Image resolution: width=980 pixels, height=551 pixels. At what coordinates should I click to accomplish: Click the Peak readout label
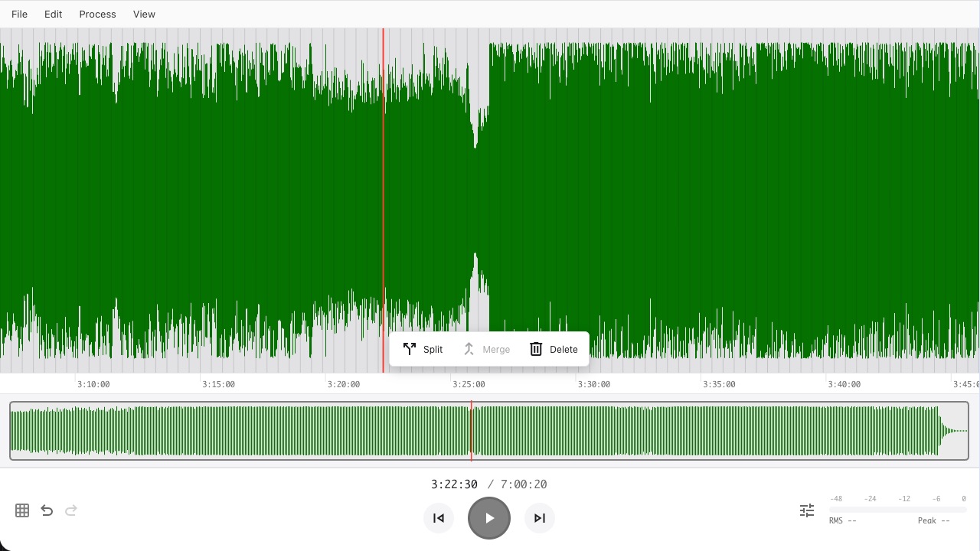pos(934,521)
